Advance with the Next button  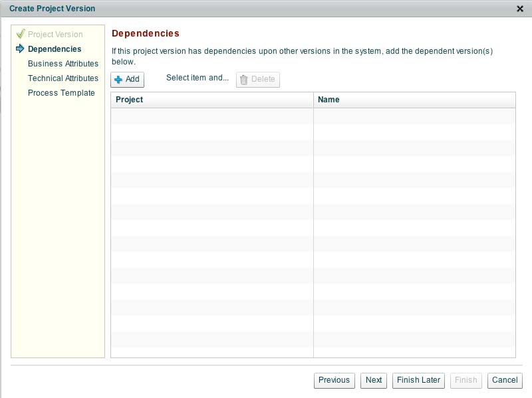tap(374, 380)
